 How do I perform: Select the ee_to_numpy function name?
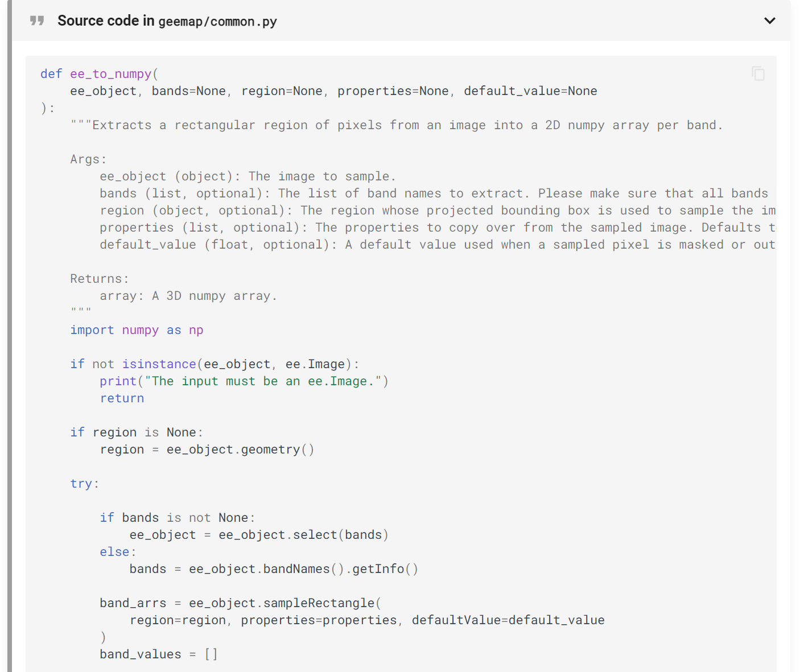click(110, 73)
